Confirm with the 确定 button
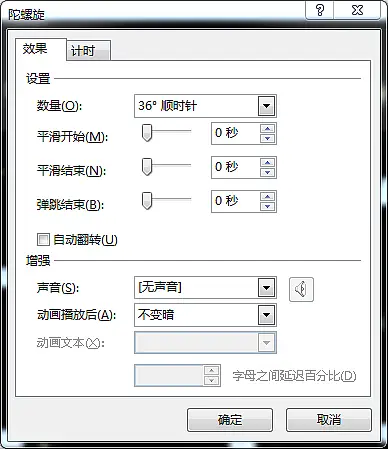388x449 pixels. pyautogui.click(x=230, y=420)
